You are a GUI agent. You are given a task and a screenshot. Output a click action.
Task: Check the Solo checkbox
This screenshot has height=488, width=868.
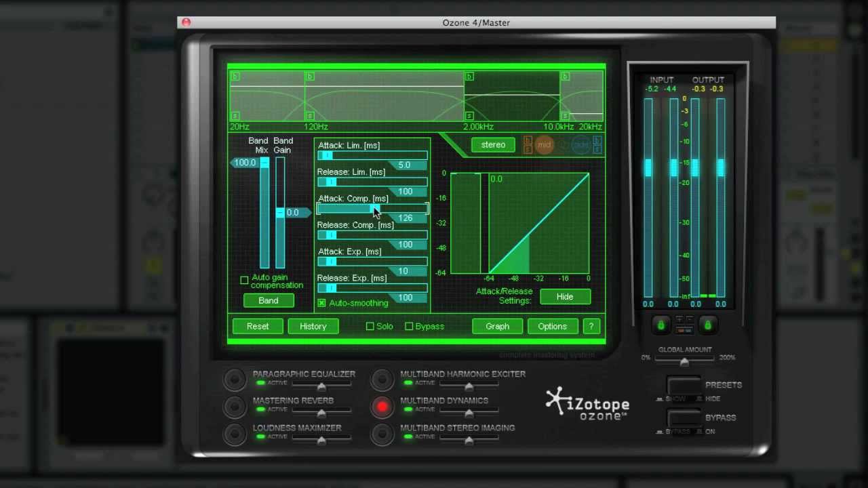[x=370, y=326]
